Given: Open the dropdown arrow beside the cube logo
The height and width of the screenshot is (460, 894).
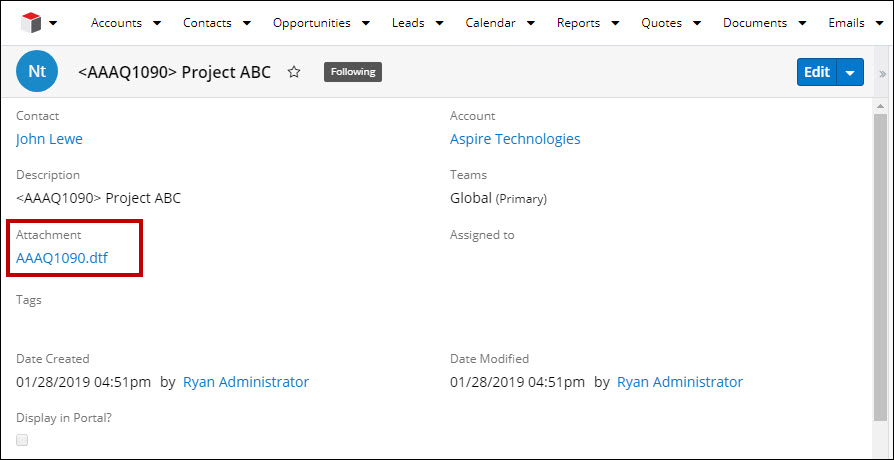Looking at the screenshot, I should coord(53,23).
